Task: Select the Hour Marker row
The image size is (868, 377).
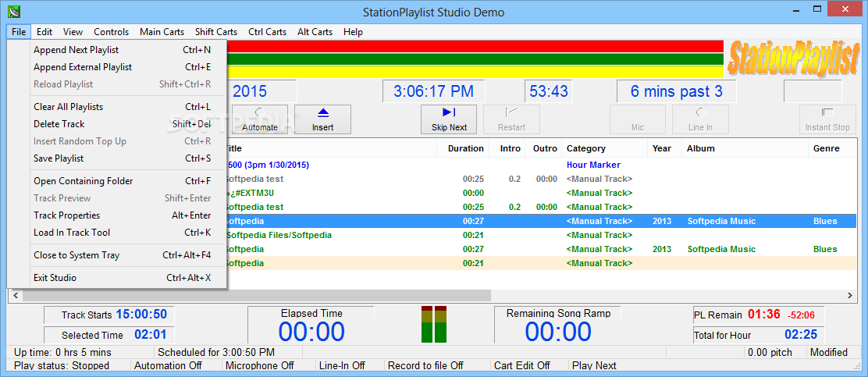Action: (x=541, y=165)
